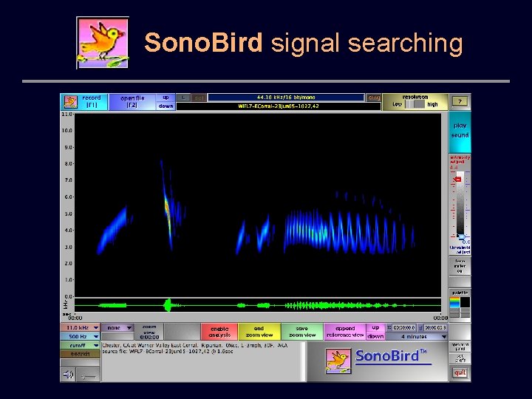Viewport: 532px width, 399px height.
Task: Adjust the resolution low/high slider
Action: pos(415,104)
